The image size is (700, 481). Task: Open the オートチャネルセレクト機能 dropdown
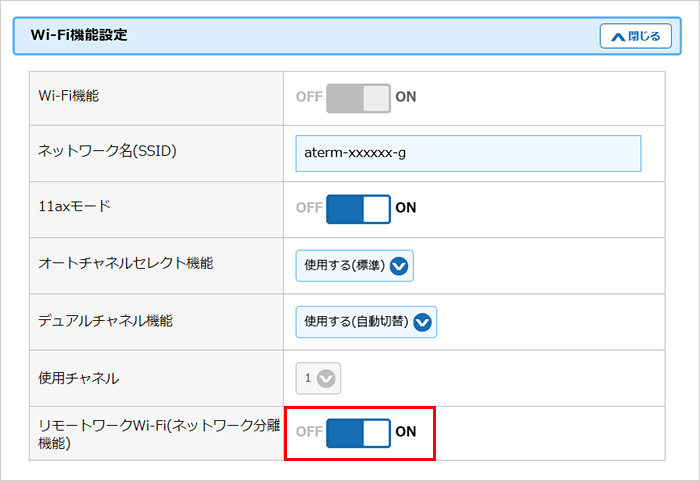click(x=355, y=266)
